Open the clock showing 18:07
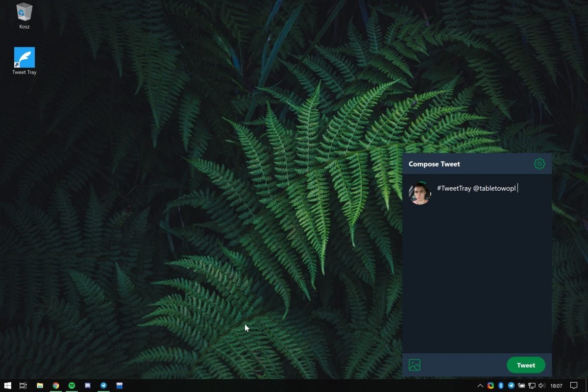This screenshot has height=392, width=588. click(x=556, y=386)
